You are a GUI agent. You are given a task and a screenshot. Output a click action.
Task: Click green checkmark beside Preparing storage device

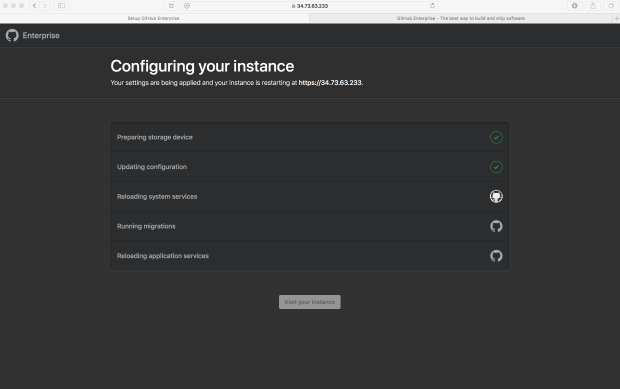coord(496,137)
